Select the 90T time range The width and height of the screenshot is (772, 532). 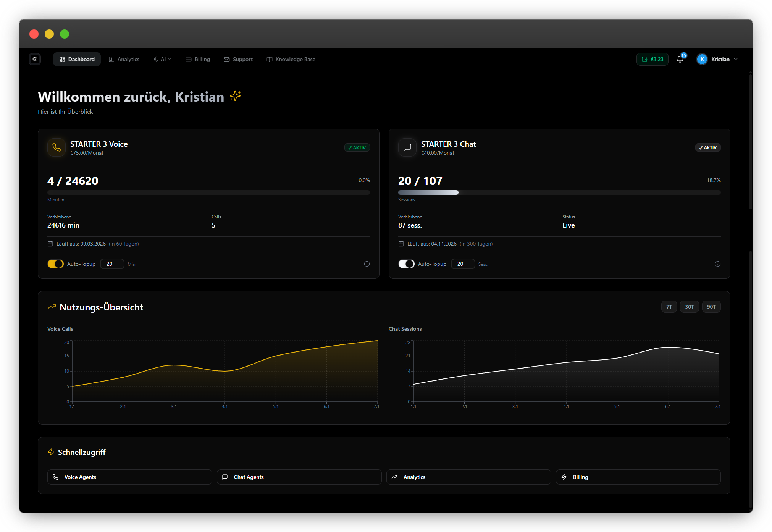(711, 307)
